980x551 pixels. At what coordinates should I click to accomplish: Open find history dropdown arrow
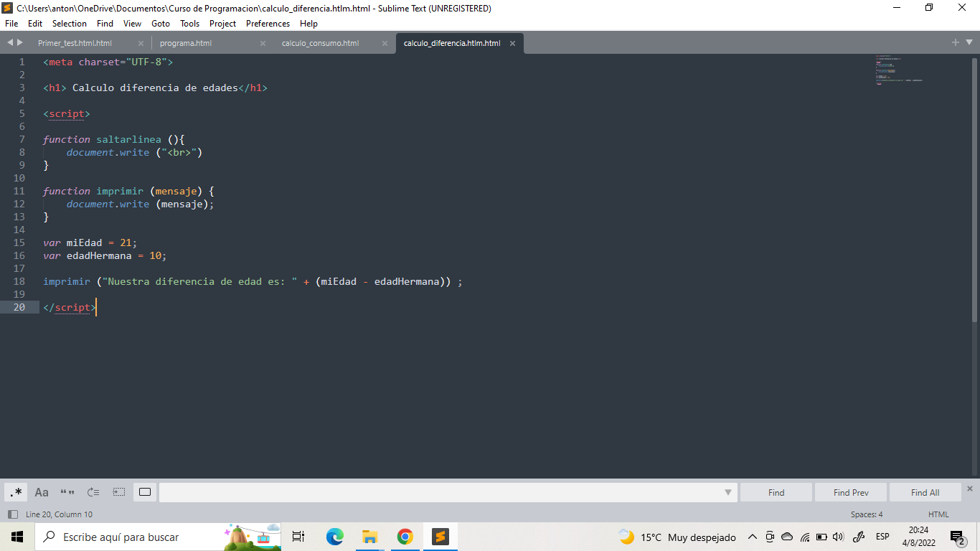728,492
